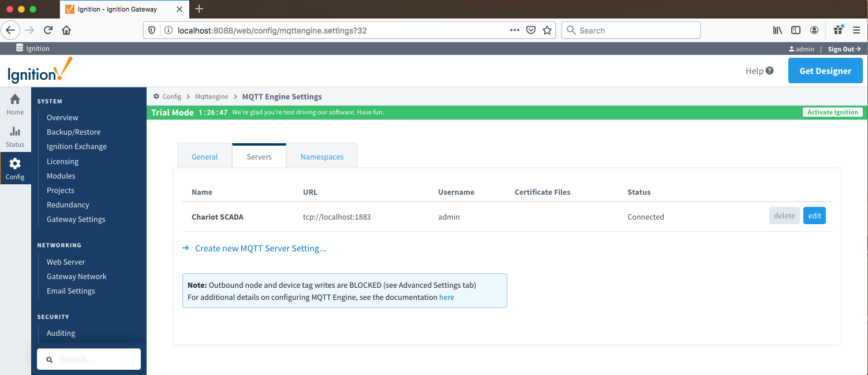Open Redundancy in the sidebar
The image size is (868, 375).
(68, 205)
